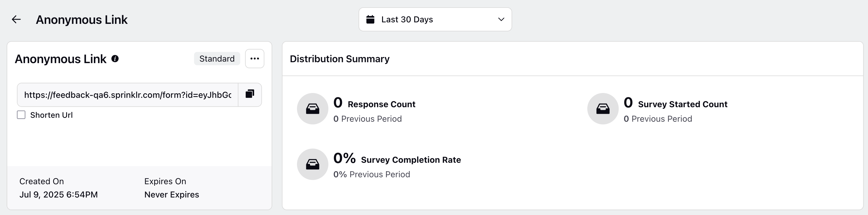The width and height of the screenshot is (868, 215).
Task: Click the Anonymous Link page title
Action: pyautogui.click(x=81, y=20)
